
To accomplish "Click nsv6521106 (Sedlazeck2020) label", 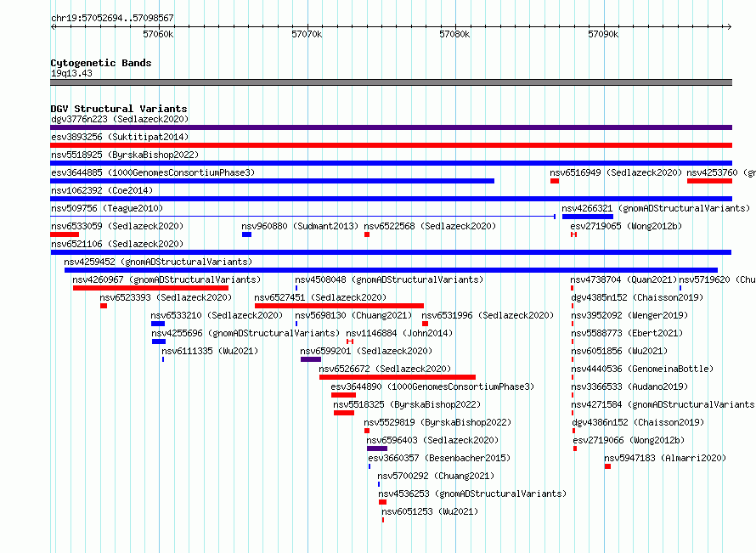I will coord(117,244).
